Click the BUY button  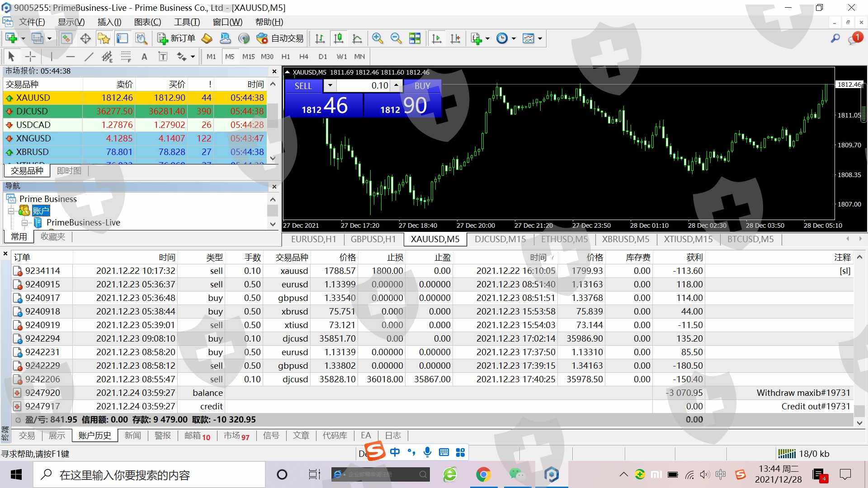coord(422,86)
